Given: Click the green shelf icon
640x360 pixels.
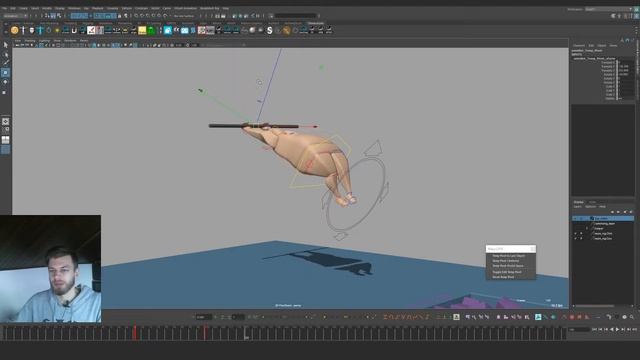Looking at the screenshot, I should tap(151, 30).
